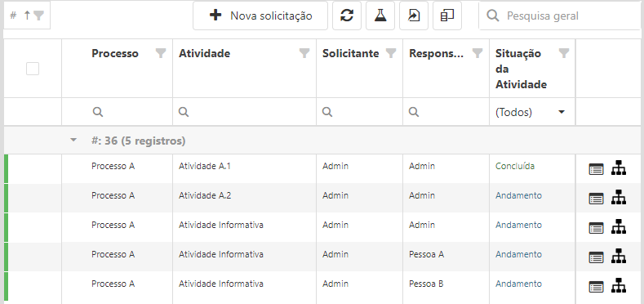Screen dimensions: 644x304
Task: Open Situação da Atividade filter funnel
Action: coord(564,53)
